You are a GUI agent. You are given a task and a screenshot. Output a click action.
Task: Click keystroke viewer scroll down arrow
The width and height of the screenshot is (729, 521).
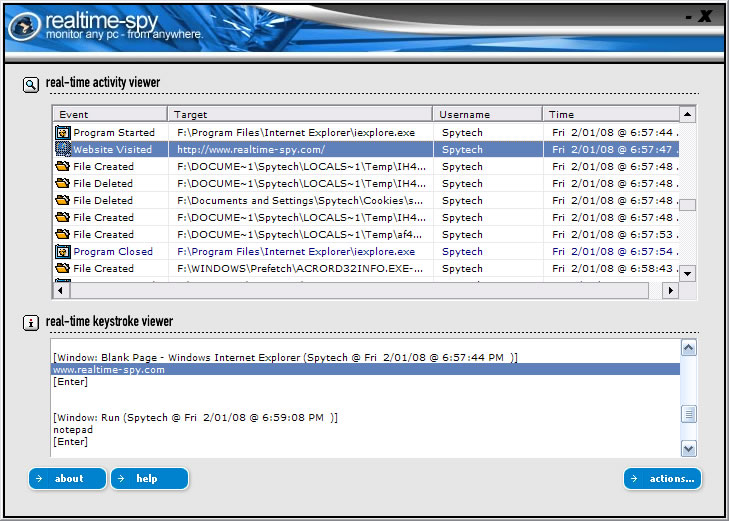coord(689,448)
